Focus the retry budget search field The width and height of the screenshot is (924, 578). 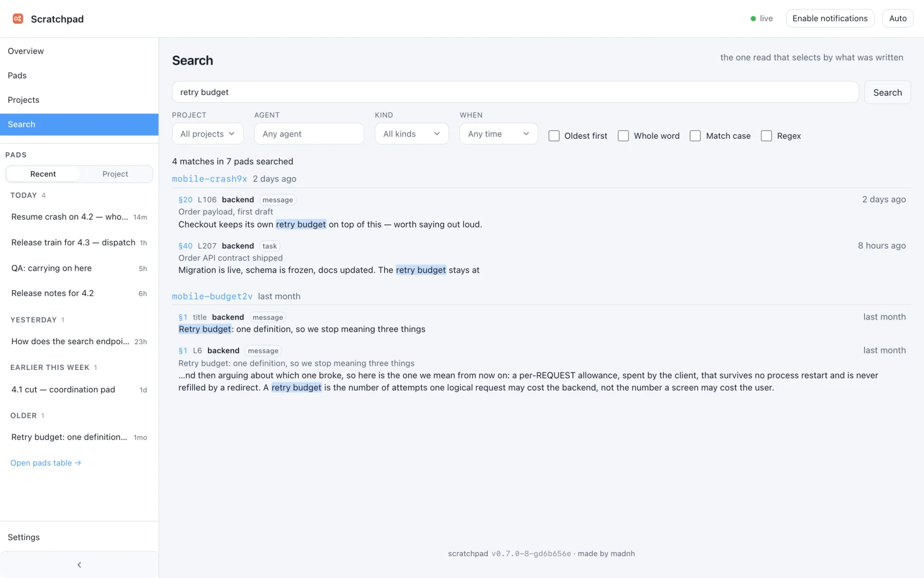click(515, 92)
